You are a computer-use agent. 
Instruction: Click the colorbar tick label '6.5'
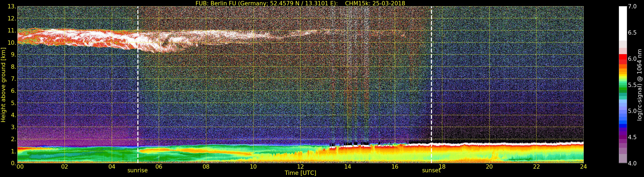pyautogui.click(x=632, y=33)
